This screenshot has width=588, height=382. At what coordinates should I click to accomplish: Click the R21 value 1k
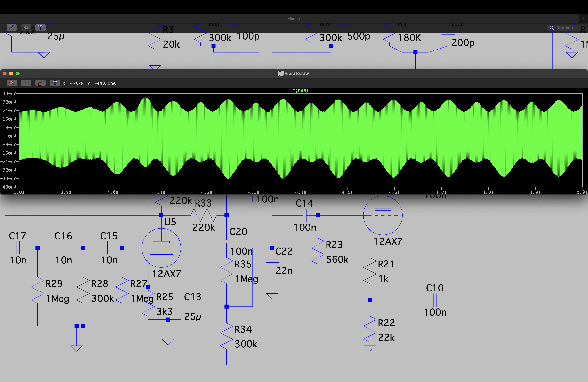(384, 279)
